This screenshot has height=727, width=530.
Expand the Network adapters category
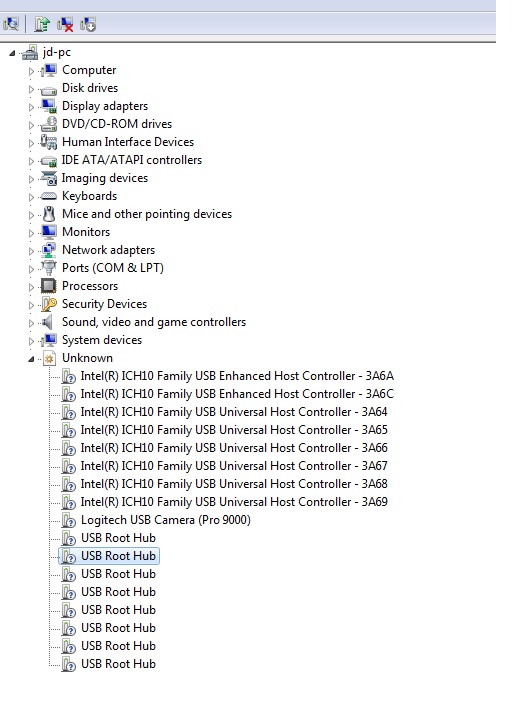[32, 251]
